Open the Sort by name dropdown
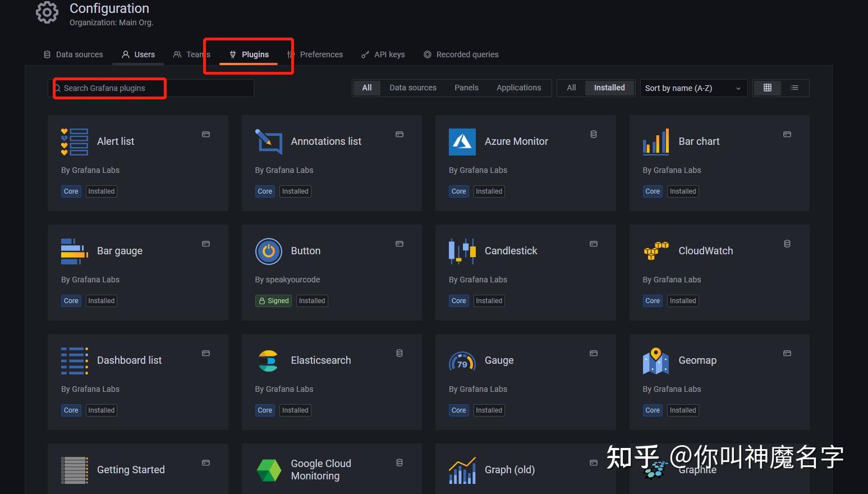 tap(693, 88)
